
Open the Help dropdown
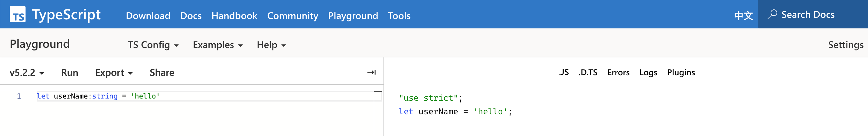(x=271, y=45)
